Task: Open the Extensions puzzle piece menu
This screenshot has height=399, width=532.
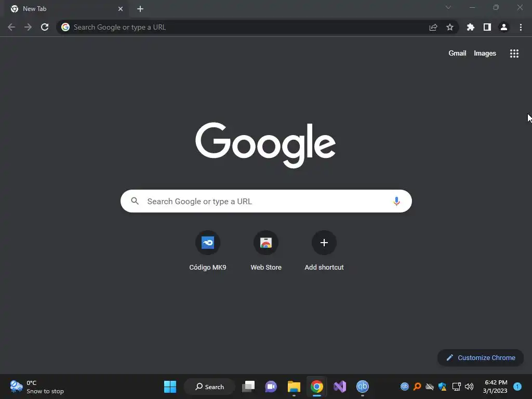Action: coord(471,27)
